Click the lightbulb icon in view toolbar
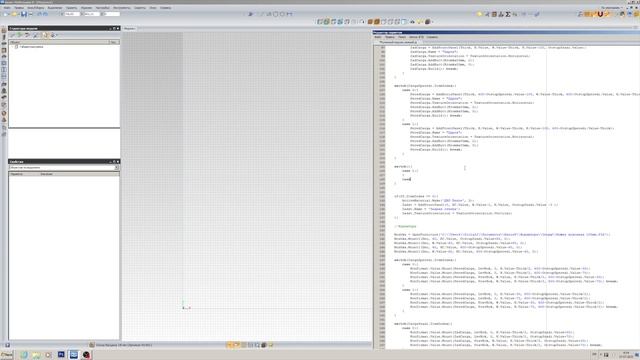640x360 pixels. coord(420,22)
